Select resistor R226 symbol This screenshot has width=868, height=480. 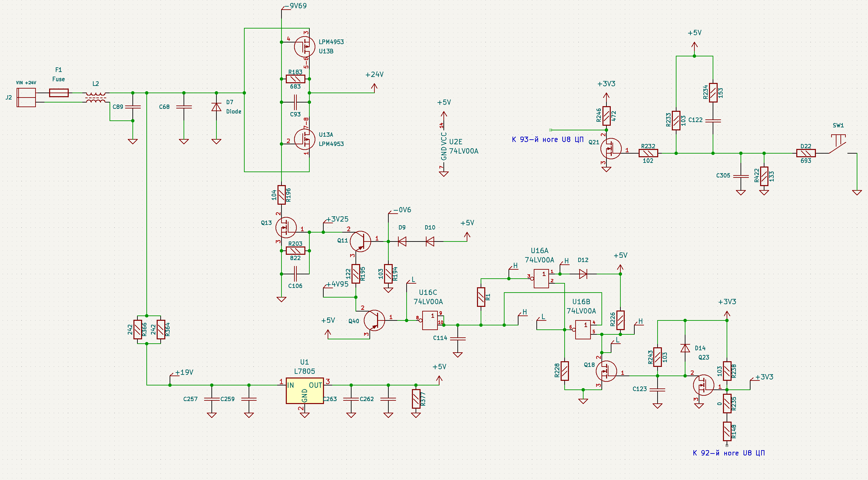[x=620, y=320]
